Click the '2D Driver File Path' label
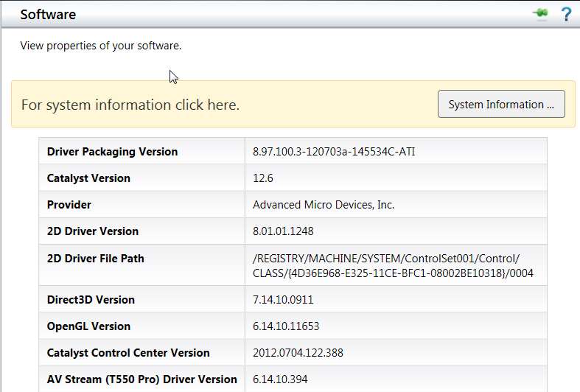Screen dimensions: 580x392 [95, 258]
